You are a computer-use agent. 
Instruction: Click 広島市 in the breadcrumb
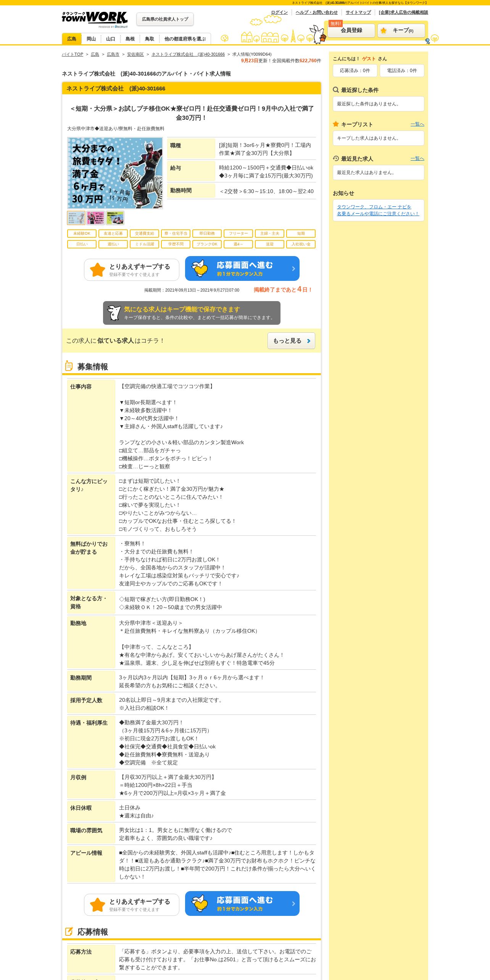click(x=113, y=54)
